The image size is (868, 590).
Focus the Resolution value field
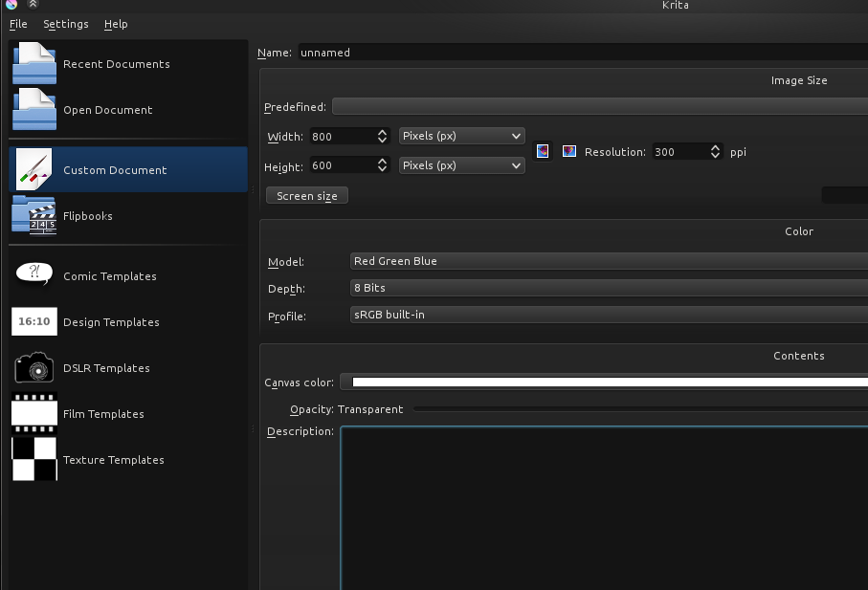tap(680, 151)
